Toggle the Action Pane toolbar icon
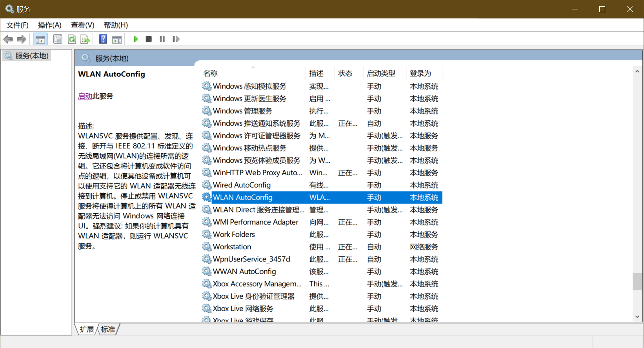The height and width of the screenshot is (348, 644). pyautogui.click(x=117, y=39)
